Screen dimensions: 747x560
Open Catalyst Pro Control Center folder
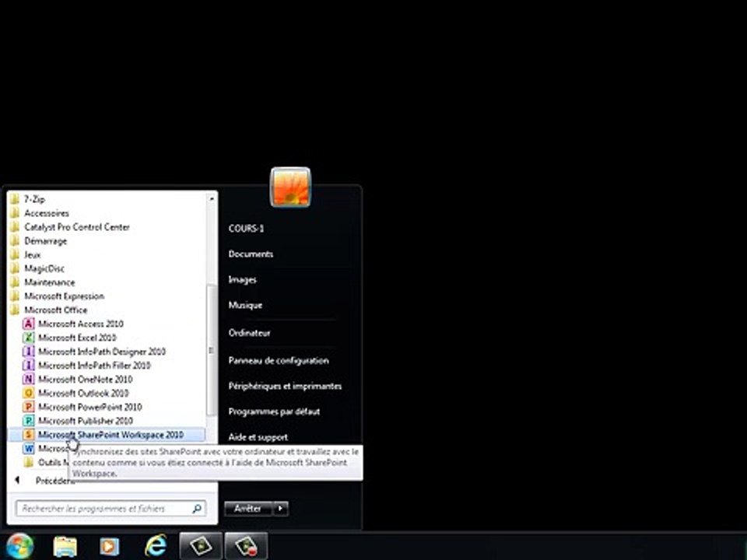click(69, 226)
